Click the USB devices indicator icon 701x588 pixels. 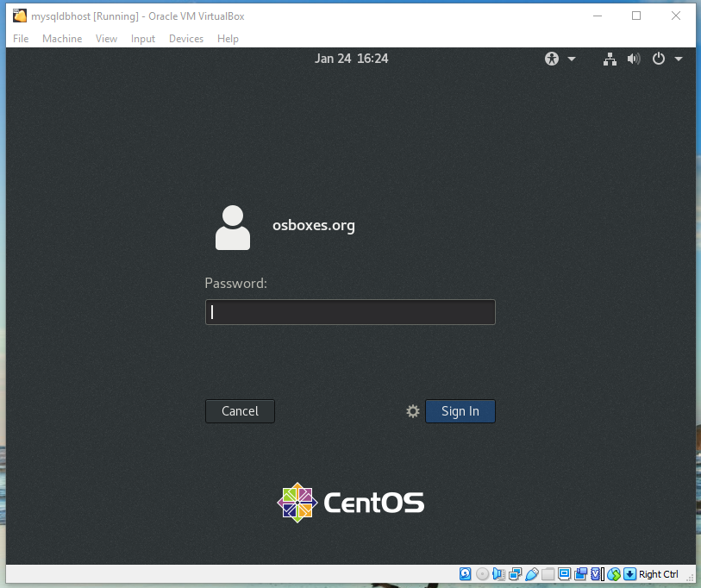coord(532,573)
